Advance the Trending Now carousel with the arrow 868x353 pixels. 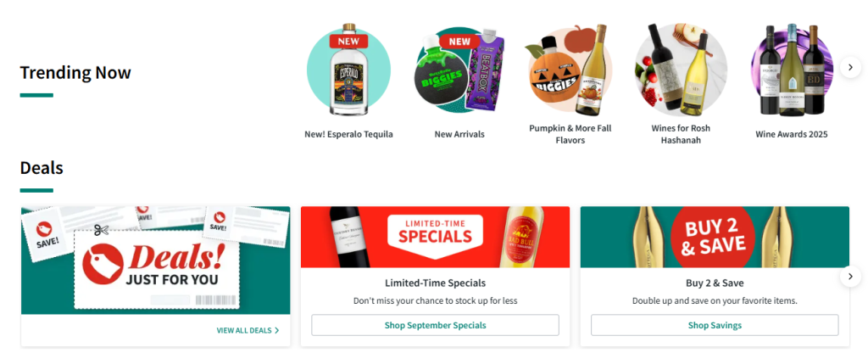850,68
